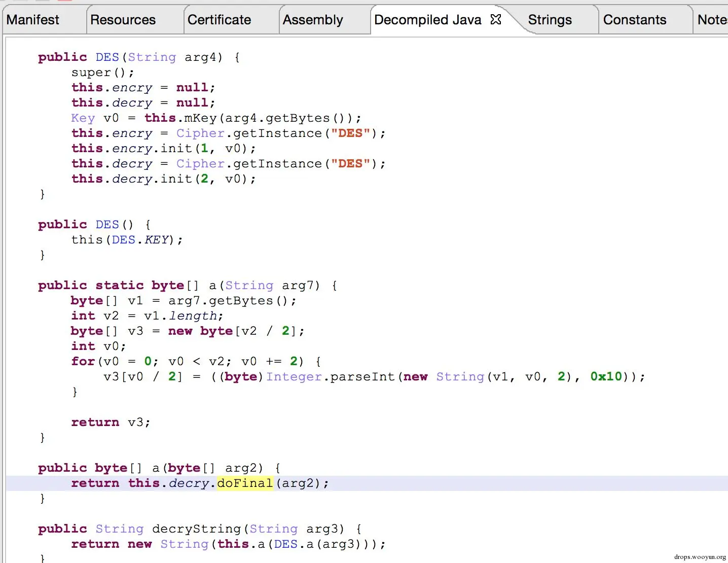Click the second "DES" string literal
The height and width of the screenshot is (563, 728).
coord(350,164)
